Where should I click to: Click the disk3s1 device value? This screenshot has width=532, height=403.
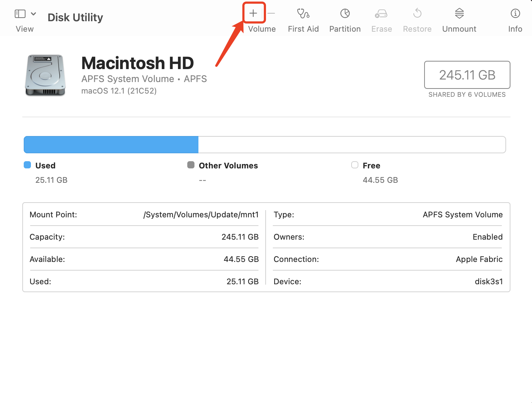coord(489,282)
